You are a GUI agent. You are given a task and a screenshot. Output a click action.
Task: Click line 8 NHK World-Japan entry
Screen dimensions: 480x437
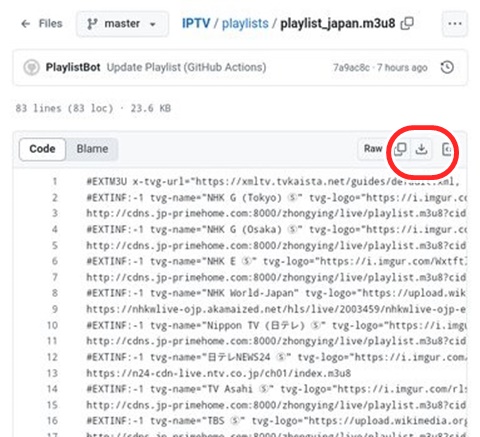[276, 293]
